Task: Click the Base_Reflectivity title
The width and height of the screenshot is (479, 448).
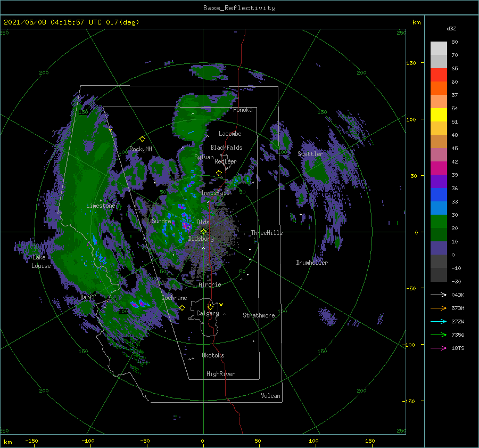Action: point(240,8)
